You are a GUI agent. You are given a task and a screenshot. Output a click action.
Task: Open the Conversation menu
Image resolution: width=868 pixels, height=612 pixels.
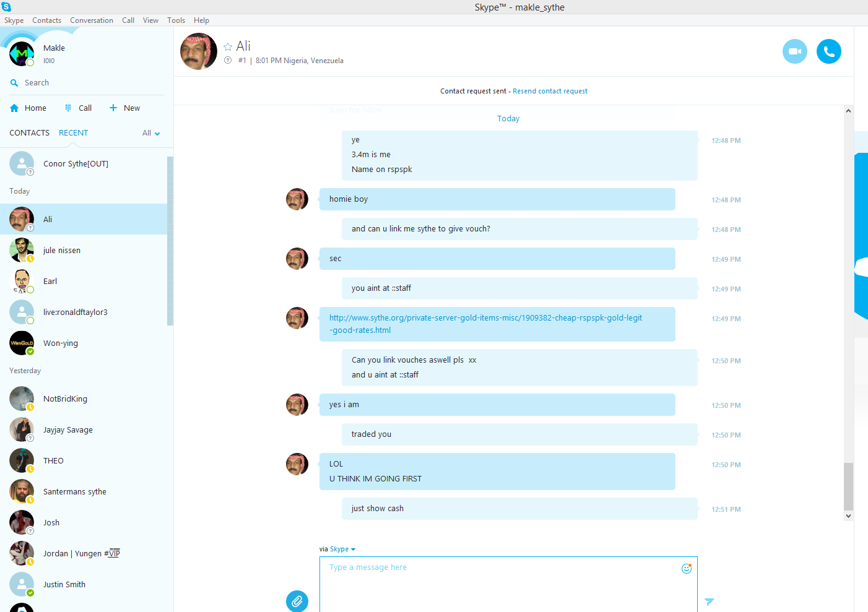92,20
